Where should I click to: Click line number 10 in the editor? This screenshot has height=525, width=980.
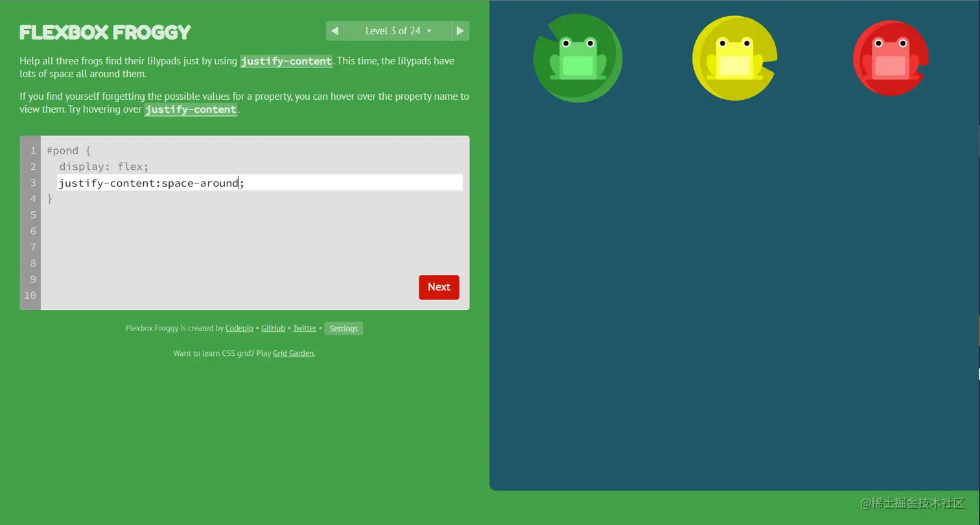(30, 296)
